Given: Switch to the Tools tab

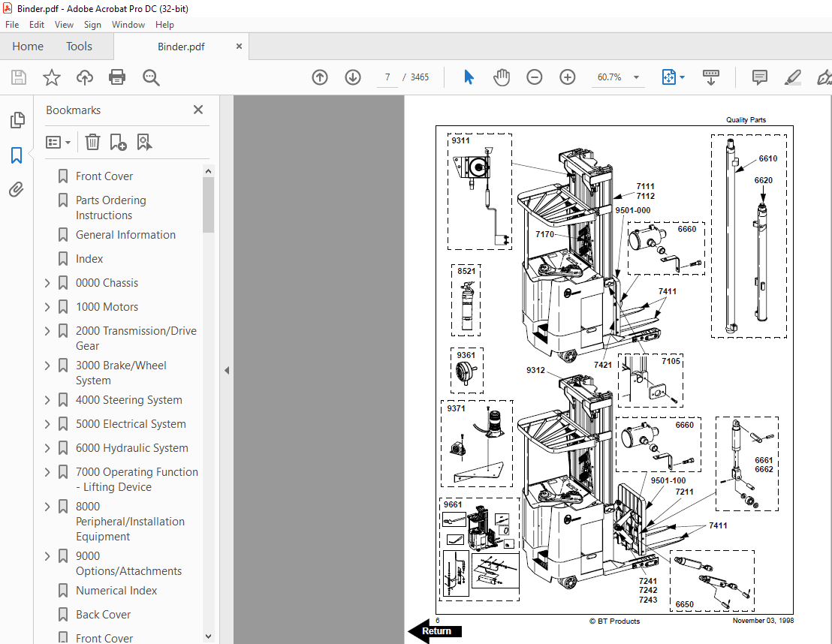Looking at the screenshot, I should click(x=79, y=47).
